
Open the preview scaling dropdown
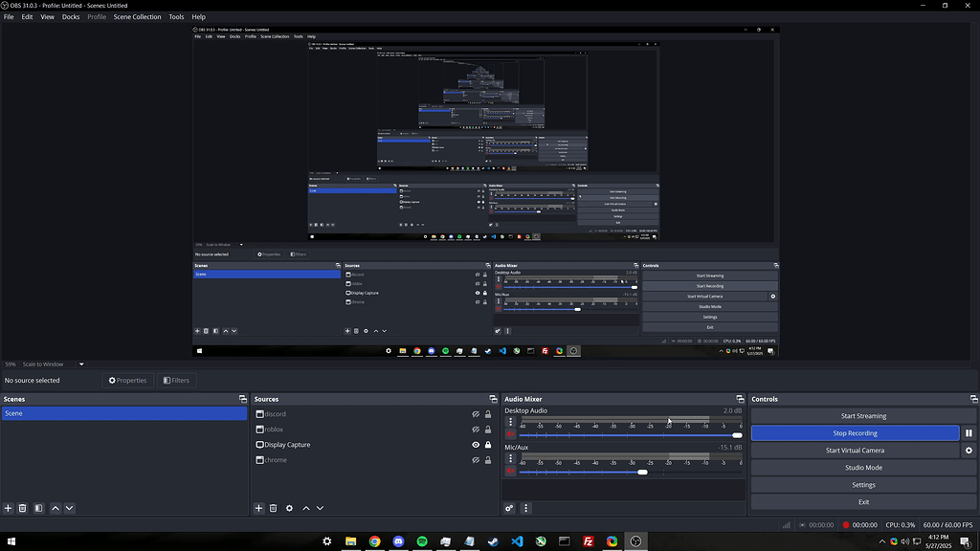(x=81, y=364)
